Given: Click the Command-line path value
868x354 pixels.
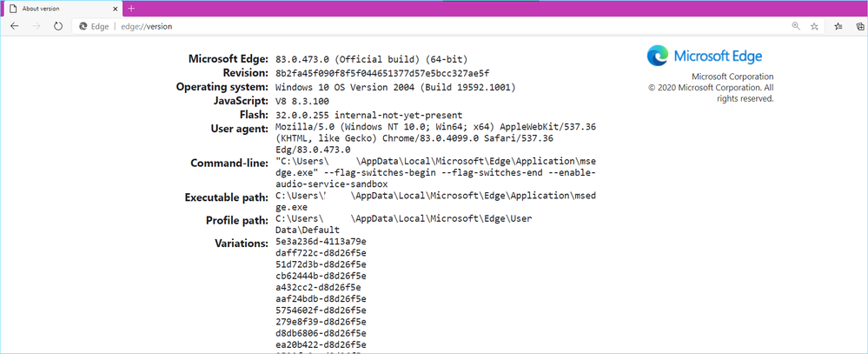Looking at the screenshot, I should tap(435, 173).
